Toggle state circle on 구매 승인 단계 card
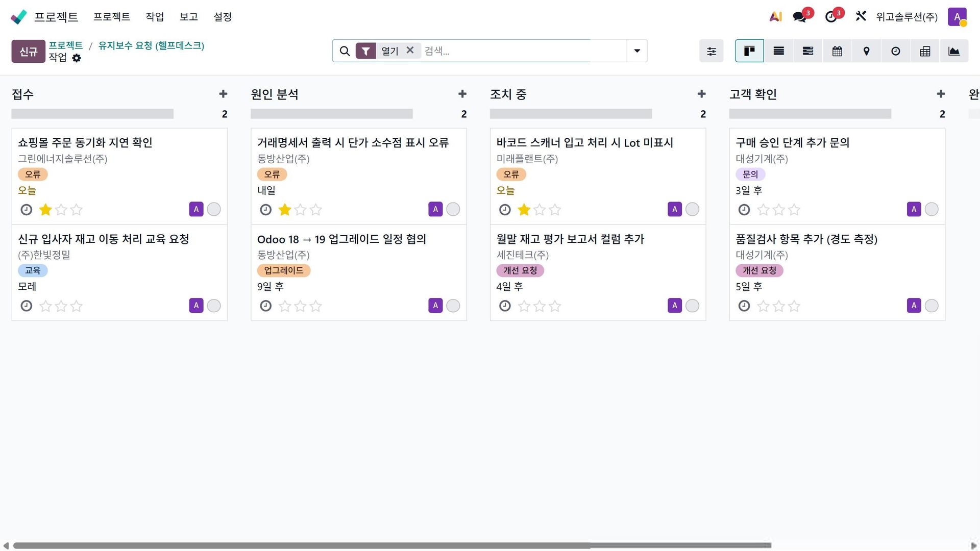Image resolution: width=980 pixels, height=551 pixels. [x=932, y=209]
